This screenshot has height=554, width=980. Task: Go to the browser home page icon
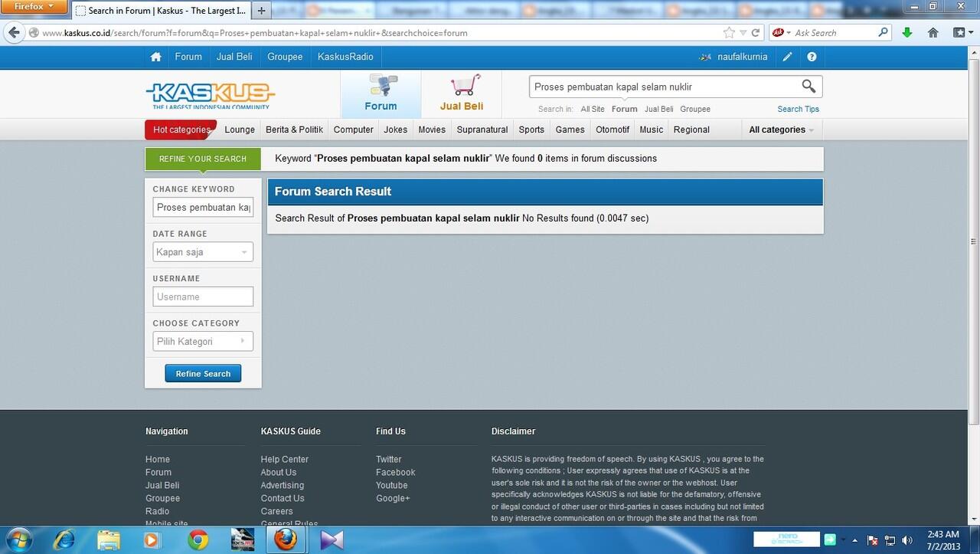(933, 33)
